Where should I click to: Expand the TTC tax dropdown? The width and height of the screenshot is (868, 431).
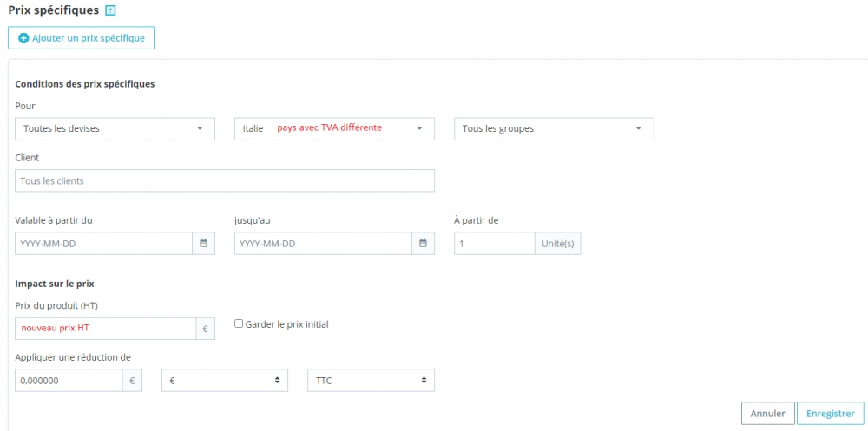click(x=371, y=380)
